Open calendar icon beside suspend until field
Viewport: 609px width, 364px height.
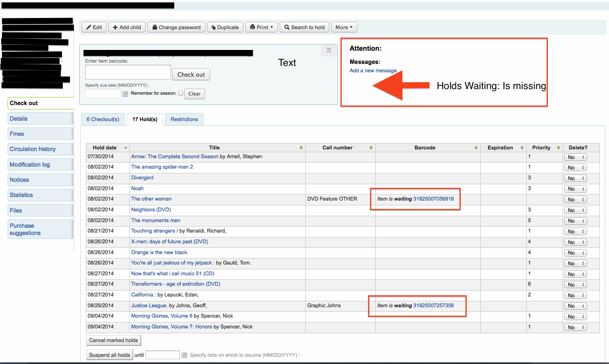[184, 355]
